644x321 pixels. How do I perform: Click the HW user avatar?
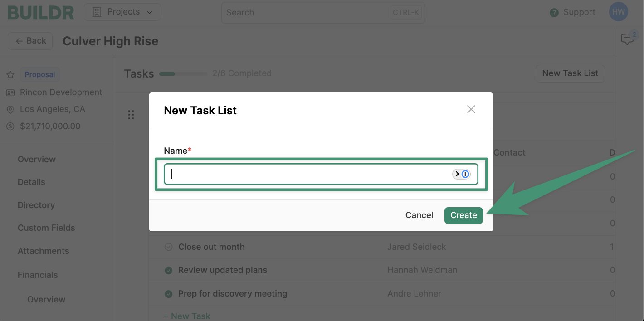619,12
